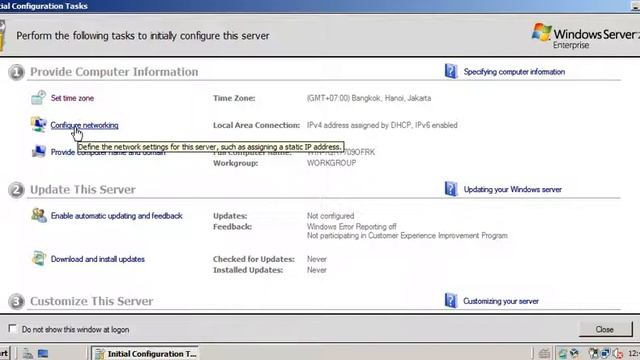Click help icon beside Customizing your server

451,300
